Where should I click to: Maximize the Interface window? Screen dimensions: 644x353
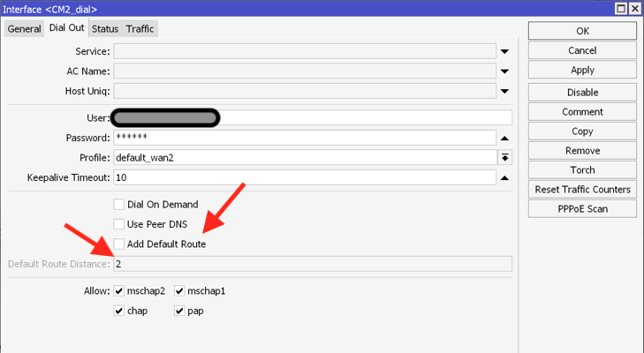[x=621, y=9]
